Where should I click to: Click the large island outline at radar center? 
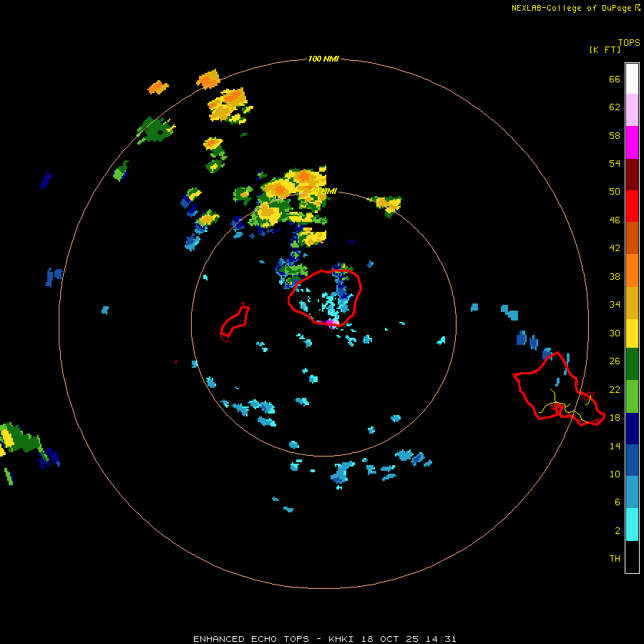click(324, 298)
